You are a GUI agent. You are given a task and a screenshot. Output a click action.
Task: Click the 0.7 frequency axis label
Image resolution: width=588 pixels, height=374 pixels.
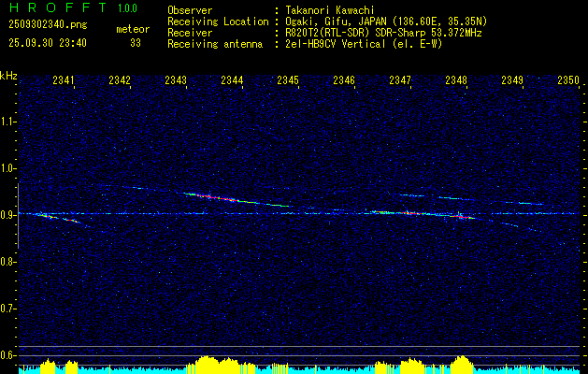click(x=8, y=309)
